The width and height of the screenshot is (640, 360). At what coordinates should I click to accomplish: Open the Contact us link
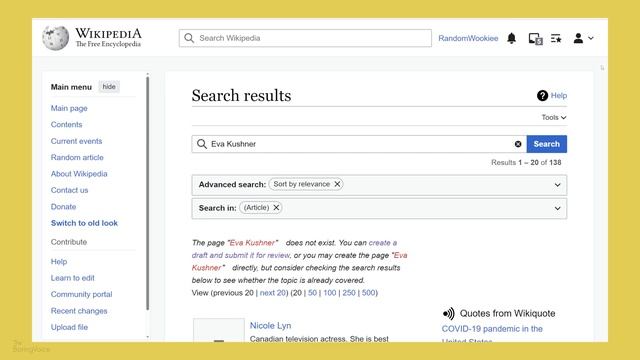(x=69, y=190)
